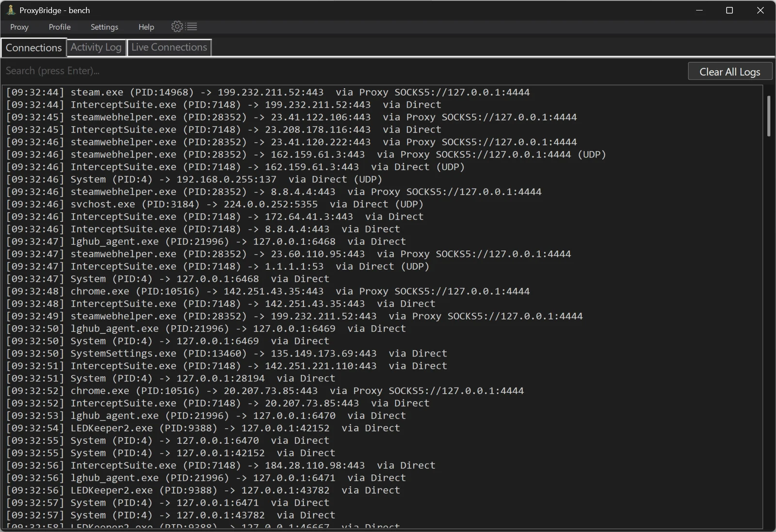Select the lghub_agent.exe 127.0.0.1:6471 entry
The image size is (776, 532).
pyautogui.click(x=206, y=478)
